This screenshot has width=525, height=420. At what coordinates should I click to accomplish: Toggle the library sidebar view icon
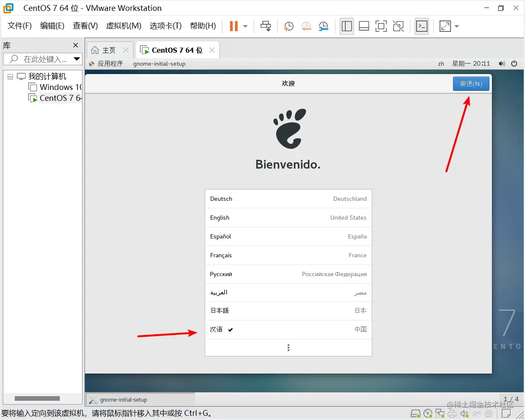click(347, 26)
